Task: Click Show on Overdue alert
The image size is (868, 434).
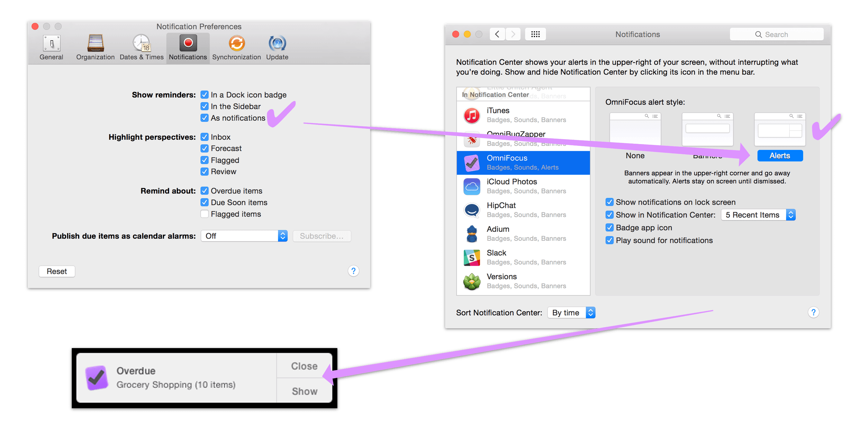Action: tap(304, 391)
